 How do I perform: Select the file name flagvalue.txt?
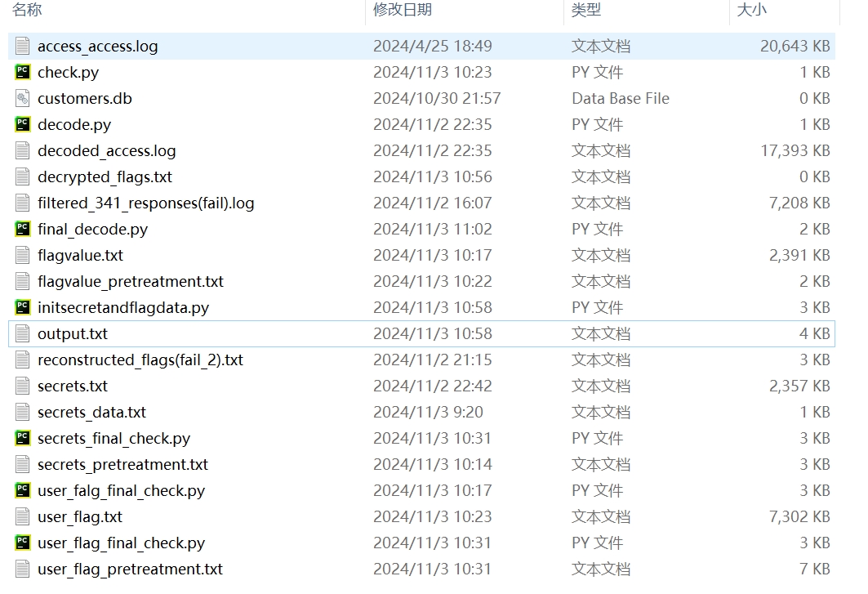pos(80,256)
